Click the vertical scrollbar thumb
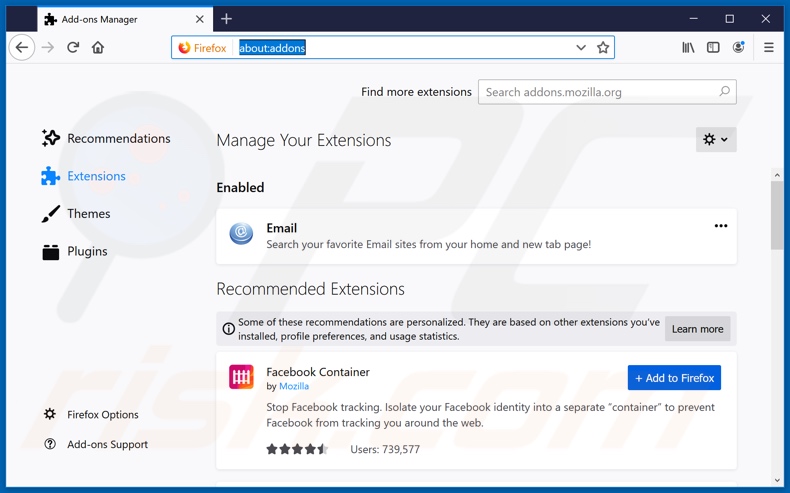 777,216
